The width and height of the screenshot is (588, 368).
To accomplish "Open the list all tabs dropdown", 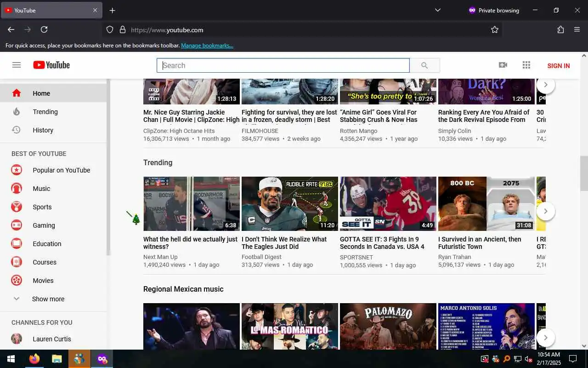I will pos(438,10).
